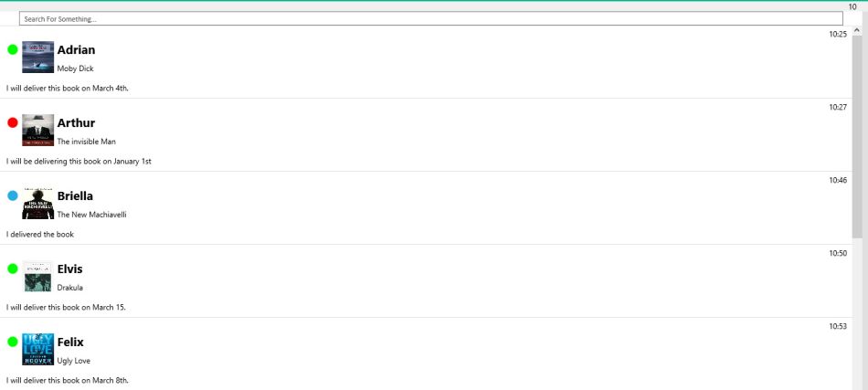
Task: Click Adrian's green status dot
Action: point(13,49)
